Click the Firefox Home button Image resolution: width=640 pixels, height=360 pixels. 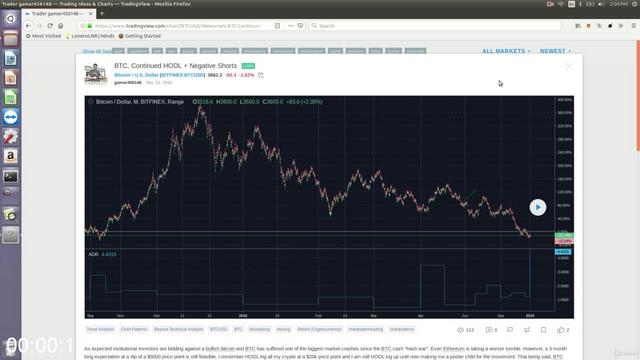pos(60,26)
